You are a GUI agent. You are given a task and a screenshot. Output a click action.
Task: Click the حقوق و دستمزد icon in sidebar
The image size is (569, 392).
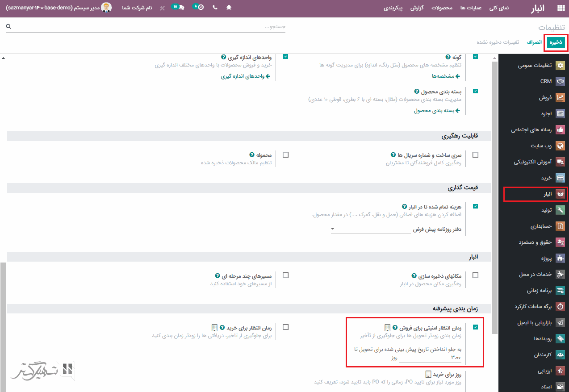pyautogui.click(x=560, y=242)
